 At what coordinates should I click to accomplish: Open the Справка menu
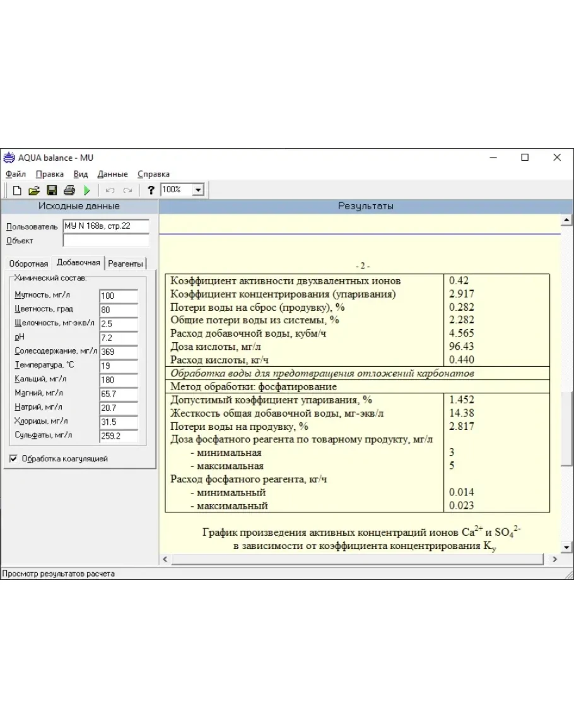coord(153,174)
